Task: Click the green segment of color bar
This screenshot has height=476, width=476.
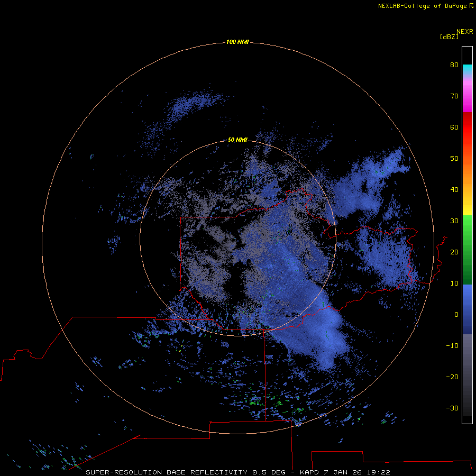Action: (x=467, y=250)
